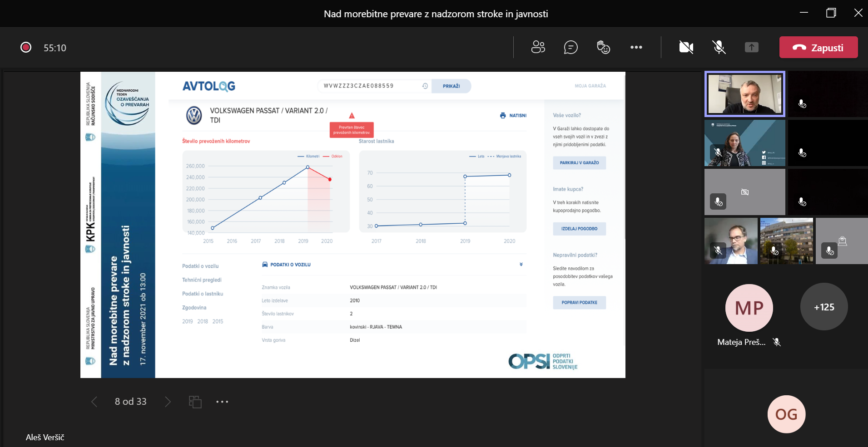Click the recording indicator

(26, 47)
